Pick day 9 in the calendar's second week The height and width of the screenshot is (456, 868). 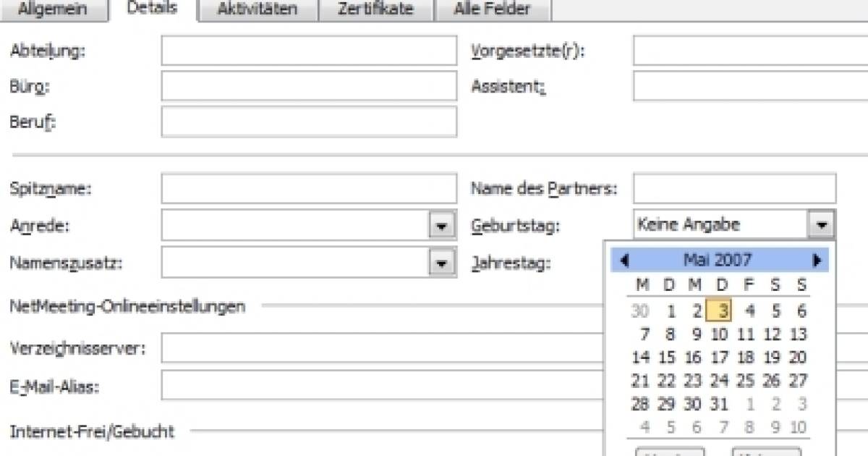[x=696, y=334]
